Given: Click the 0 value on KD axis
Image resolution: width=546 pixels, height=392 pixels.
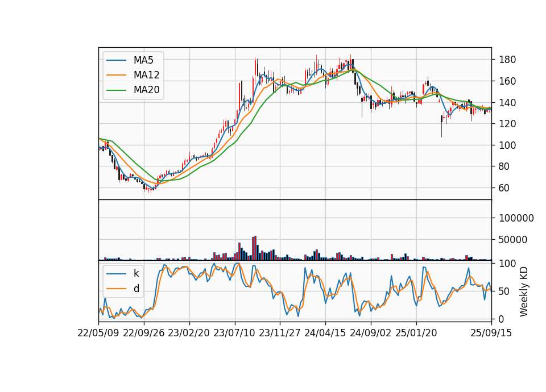Looking at the screenshot, I should tap(502, 319).
